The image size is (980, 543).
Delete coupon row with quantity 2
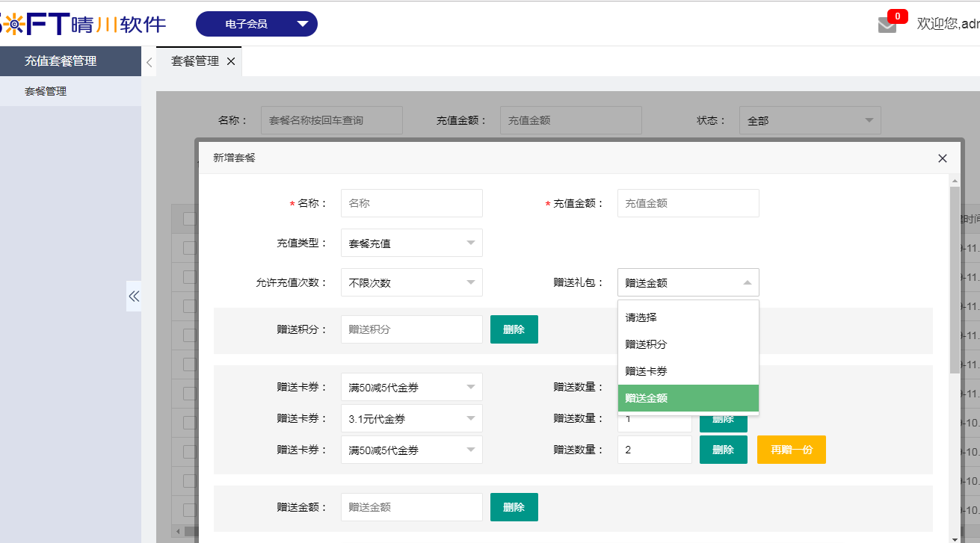(x=723, y=450)
